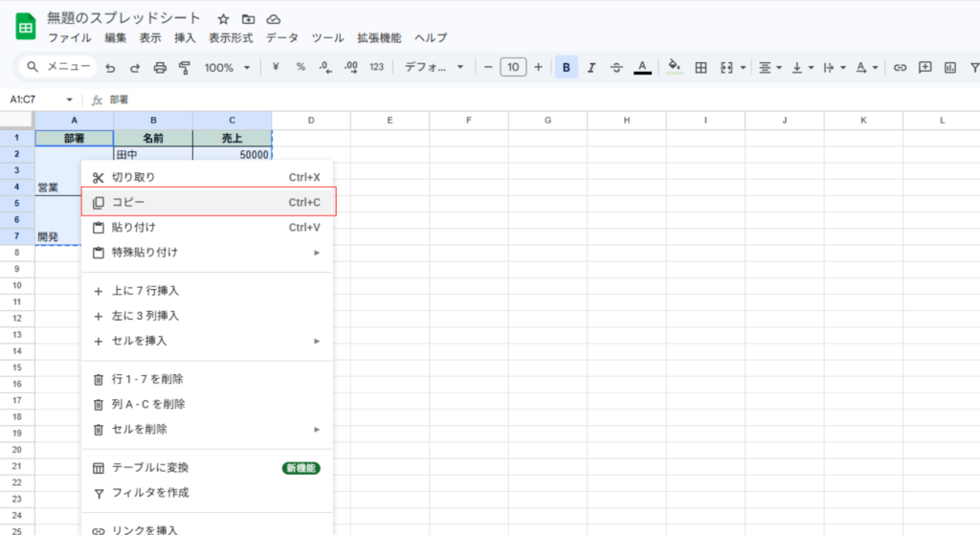This screenshot has width=980, height=535.
Task: Star this spreadsheet
Action: coord(223,19)
